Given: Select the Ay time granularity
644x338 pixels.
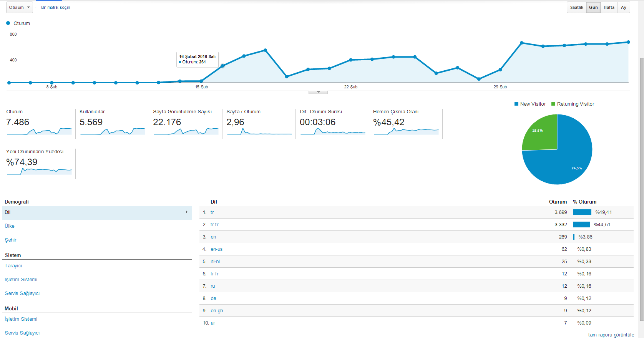Looking at the screenshot, I should [624, 7].
